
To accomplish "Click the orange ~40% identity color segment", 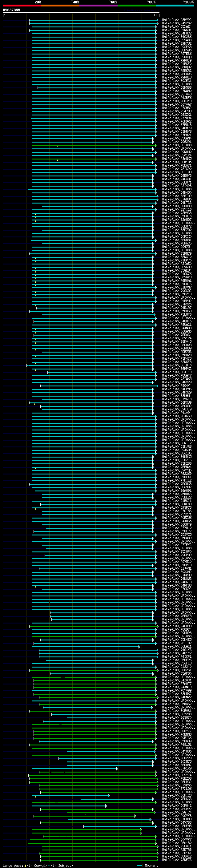I will point(60,6).
